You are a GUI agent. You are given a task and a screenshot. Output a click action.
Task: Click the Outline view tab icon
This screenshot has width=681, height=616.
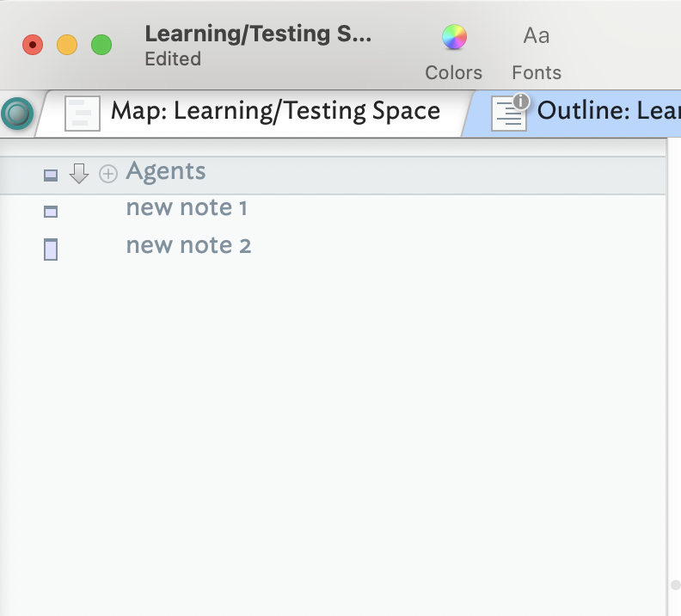(x=508, y=114)
